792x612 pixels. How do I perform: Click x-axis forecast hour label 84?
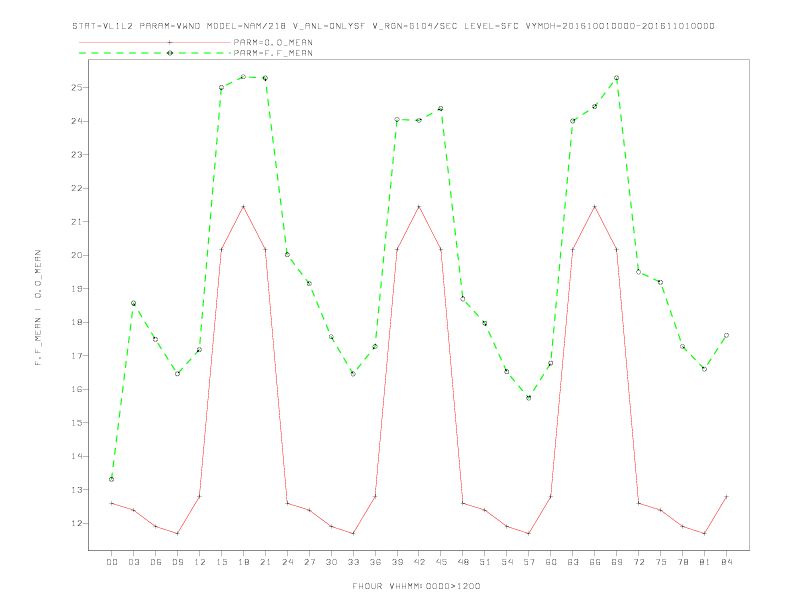726,562
